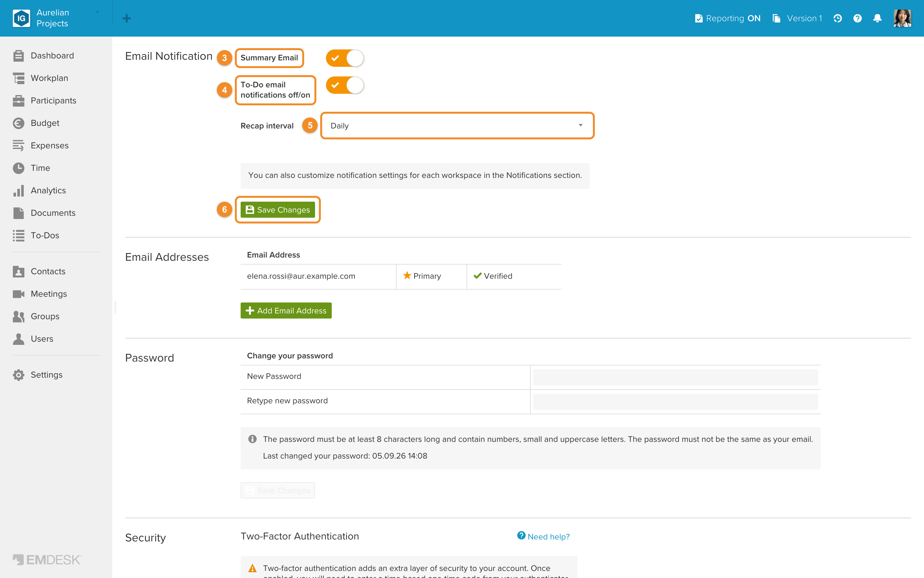
Task: Open Settings from the sidebar
Action: [x=38, y=375]
